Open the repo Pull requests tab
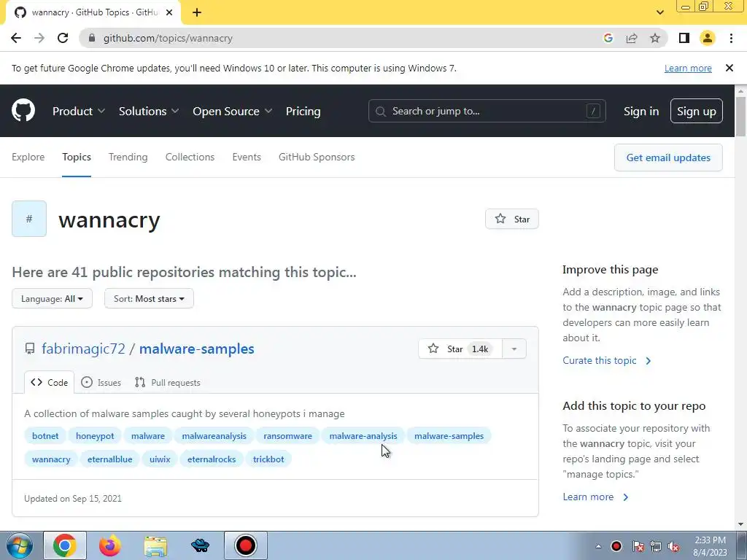Image resolution: width=747 pixels, height=560 pixels. tap(167, 382)
